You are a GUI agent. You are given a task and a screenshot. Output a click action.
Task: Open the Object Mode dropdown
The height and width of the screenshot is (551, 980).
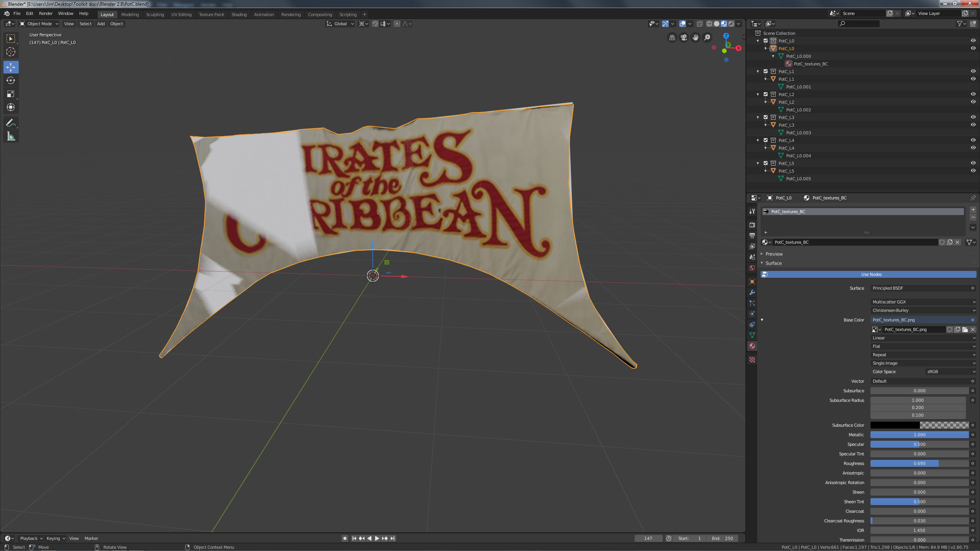click(39, 24)
